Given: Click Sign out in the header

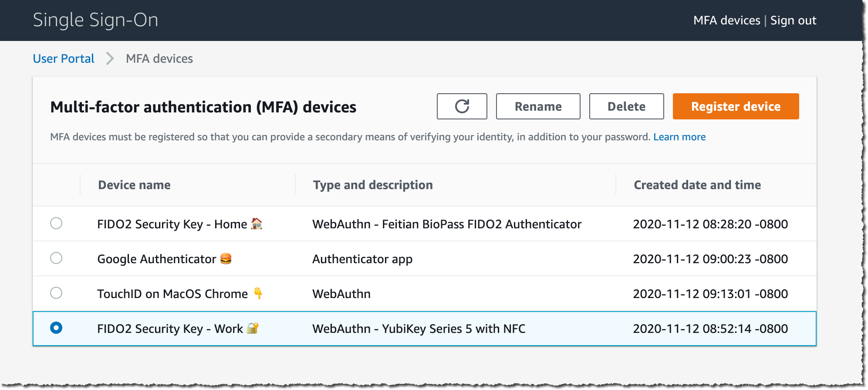Looking at the screenshot, I should [793, 20].
